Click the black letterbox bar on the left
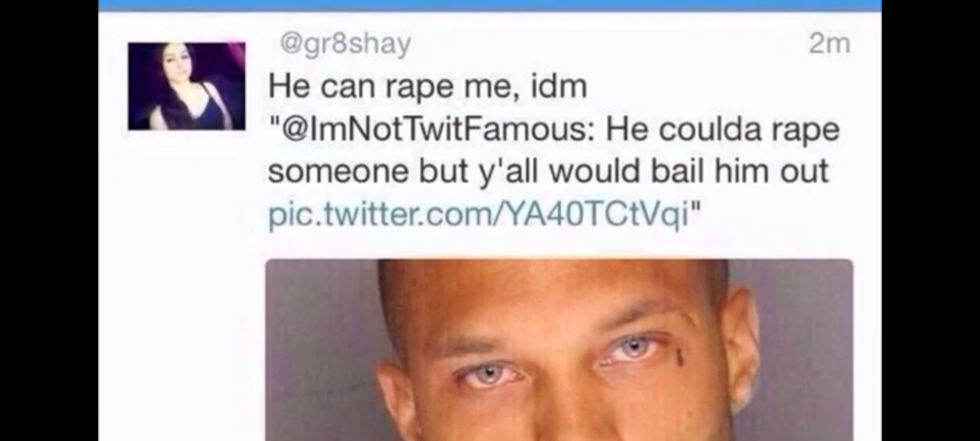 (x=49, y=221)
